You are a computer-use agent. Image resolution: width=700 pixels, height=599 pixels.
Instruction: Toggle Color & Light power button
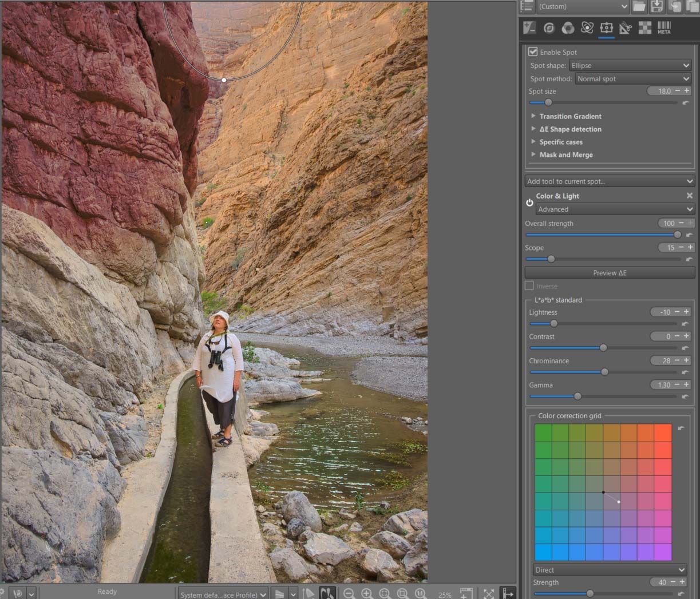coord(529,203)
